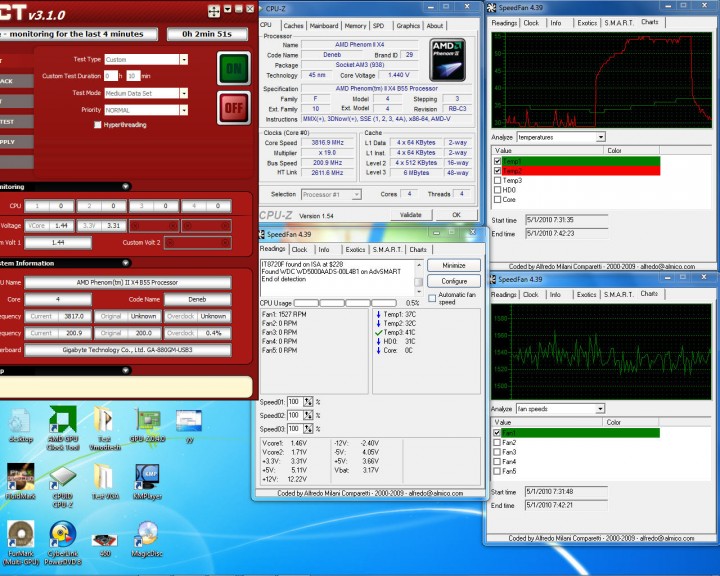The height and width of the screenshot is (576, 720).
Task: Toggle Automatic fan speed checkbox in SpeedFan
Action: coord(431,296)
